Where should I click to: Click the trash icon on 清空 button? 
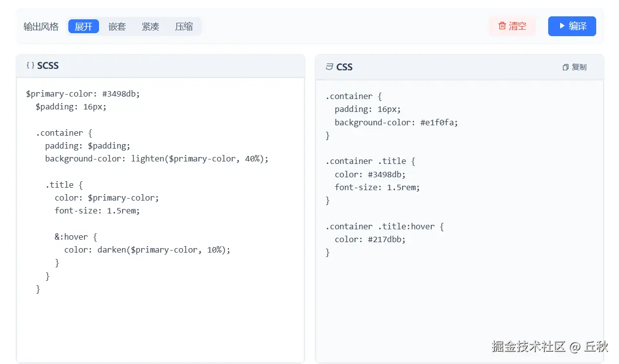(502, 26)
